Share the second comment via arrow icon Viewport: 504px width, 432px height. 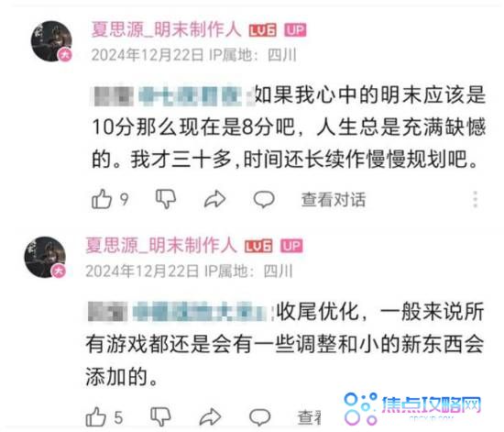pos(210,417)
